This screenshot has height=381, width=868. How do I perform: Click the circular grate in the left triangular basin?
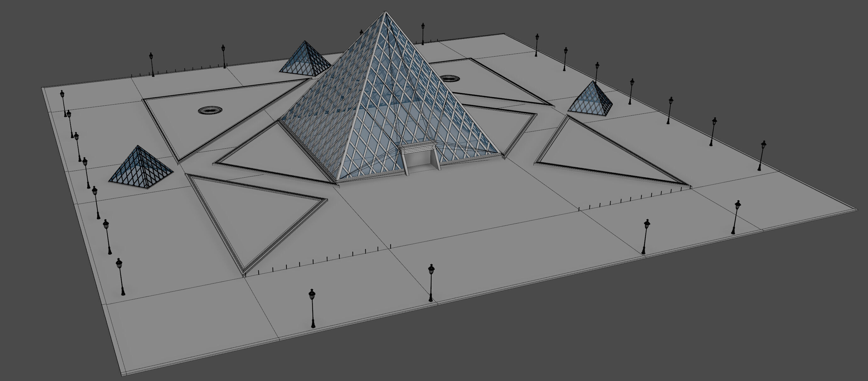pyautogui.click(x=210, y=110)
